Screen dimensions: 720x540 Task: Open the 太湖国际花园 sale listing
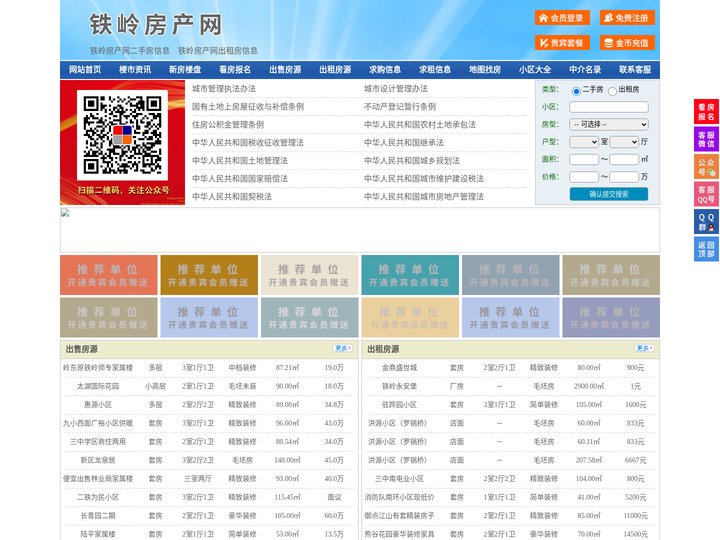[98, 386]
